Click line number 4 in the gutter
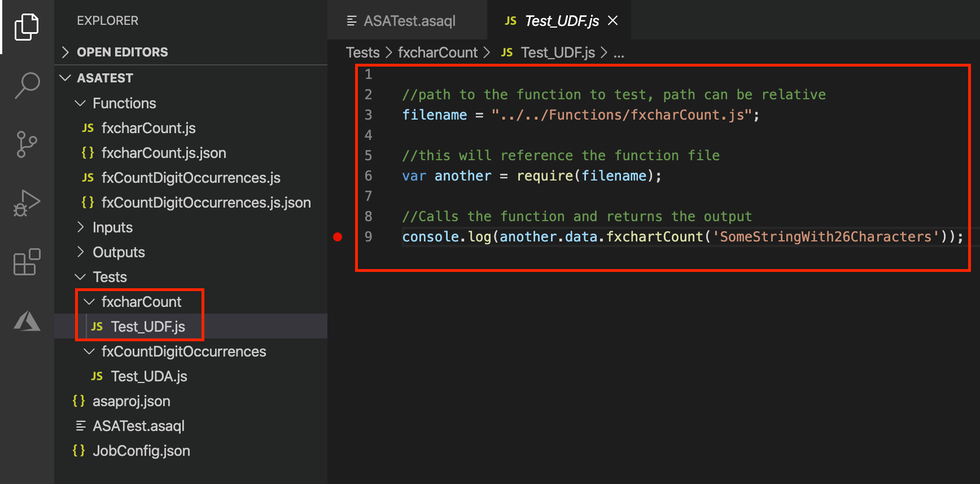This screenshot has width=980, height=484. click(x=368, y=135)
